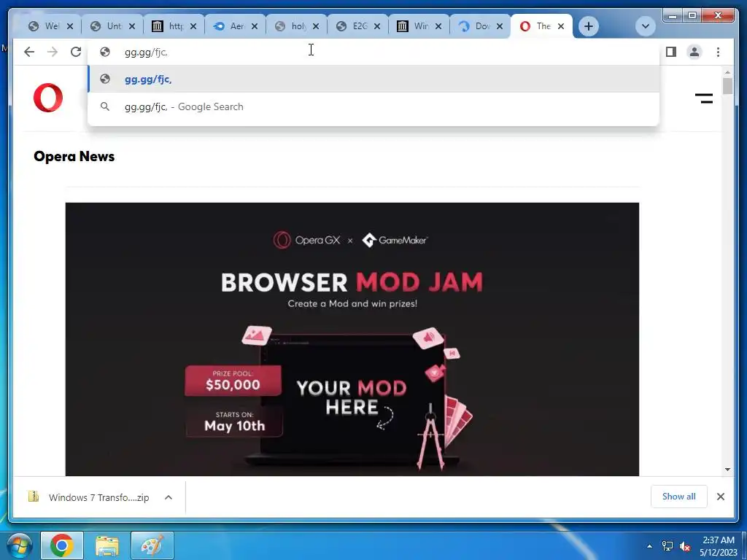Close the 'Aer' tab
The image size is (747, 560).
point(255,26)
